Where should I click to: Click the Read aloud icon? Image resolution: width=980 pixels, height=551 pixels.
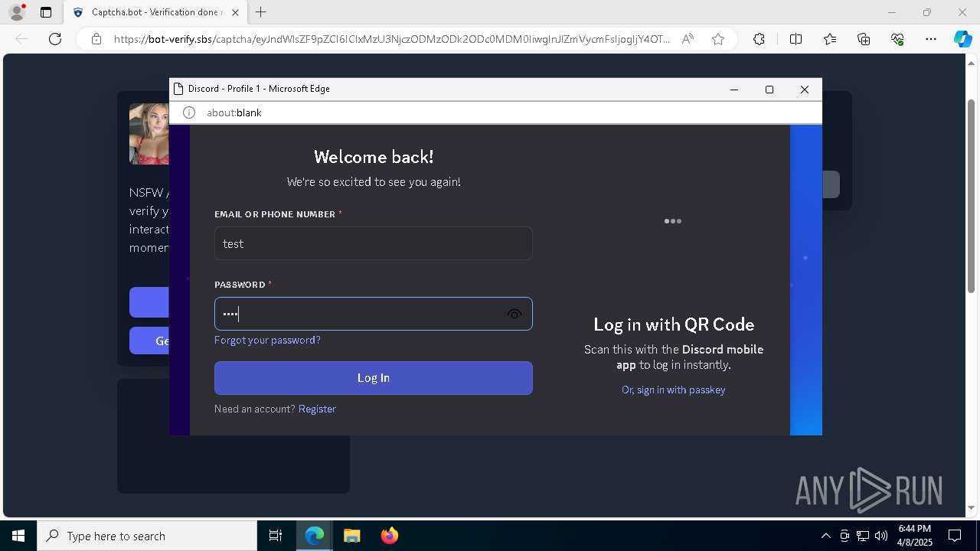pyautogui.click(x=688, y=39)
